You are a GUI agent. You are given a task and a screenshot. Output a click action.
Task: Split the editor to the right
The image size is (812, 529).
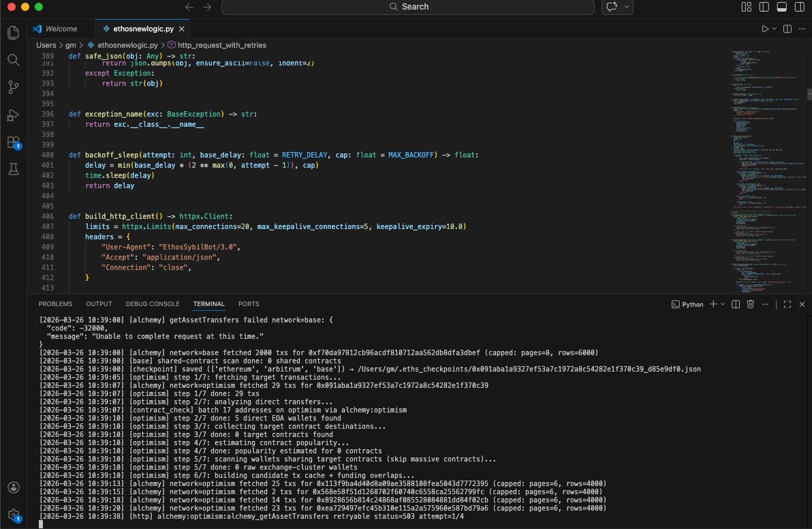pos(787,29)
